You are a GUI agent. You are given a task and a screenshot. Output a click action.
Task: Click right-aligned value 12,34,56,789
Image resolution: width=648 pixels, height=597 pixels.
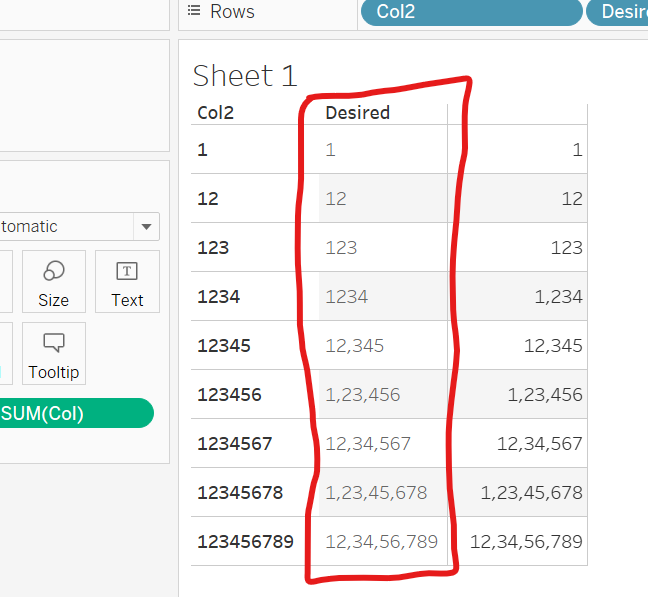click(x=526, y=542)
